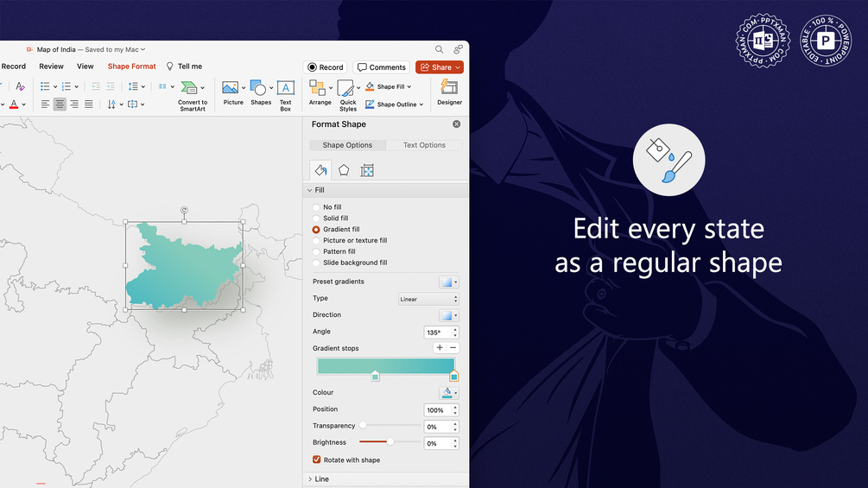Open gradient Direction dropdown
This screenshot has width=868, height=488.
[448, 315]
